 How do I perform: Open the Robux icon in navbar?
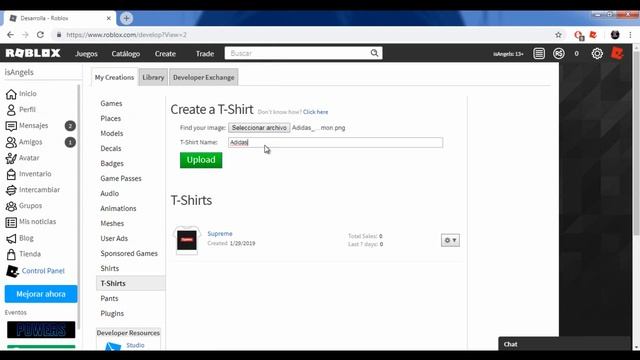coord(559,53)
